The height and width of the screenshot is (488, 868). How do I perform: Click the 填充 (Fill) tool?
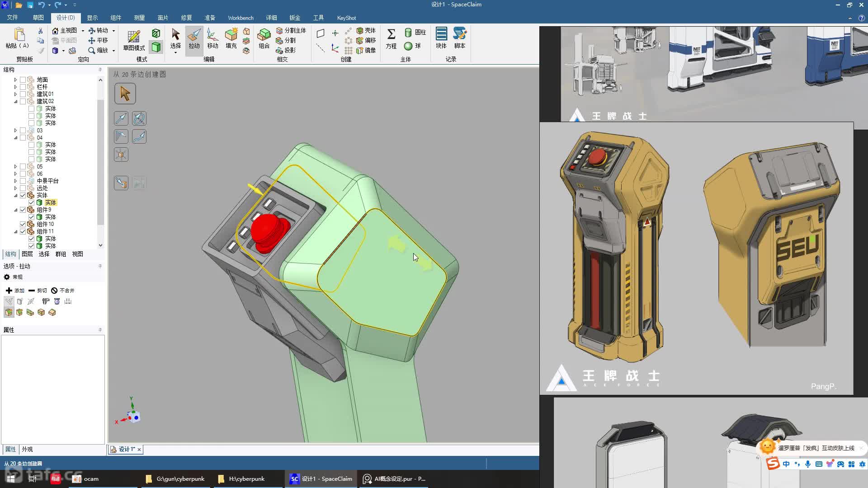point(231,39)
